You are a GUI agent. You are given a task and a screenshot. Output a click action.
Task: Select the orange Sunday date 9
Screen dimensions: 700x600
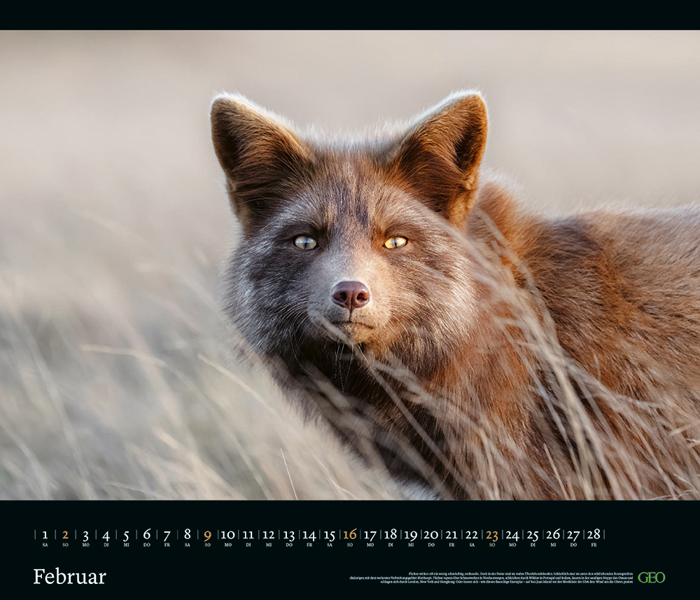pos(208,535)
